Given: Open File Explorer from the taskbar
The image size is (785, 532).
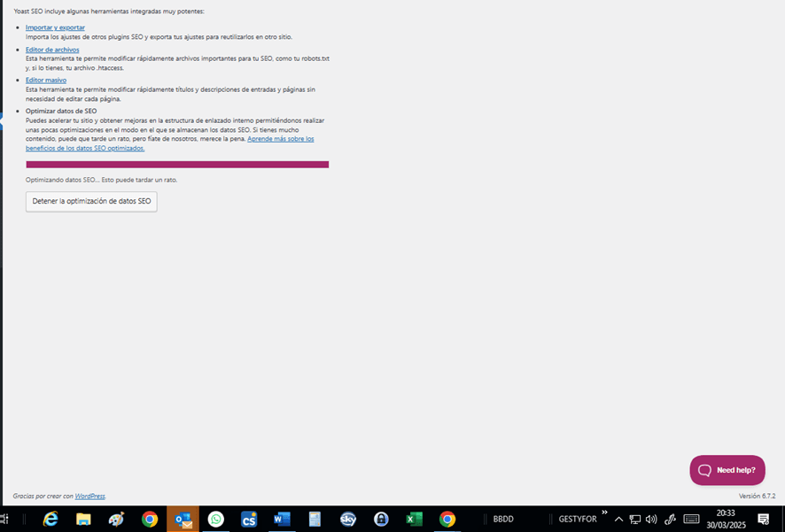Looking at the screenshot, I should click(x=83, y=519).
